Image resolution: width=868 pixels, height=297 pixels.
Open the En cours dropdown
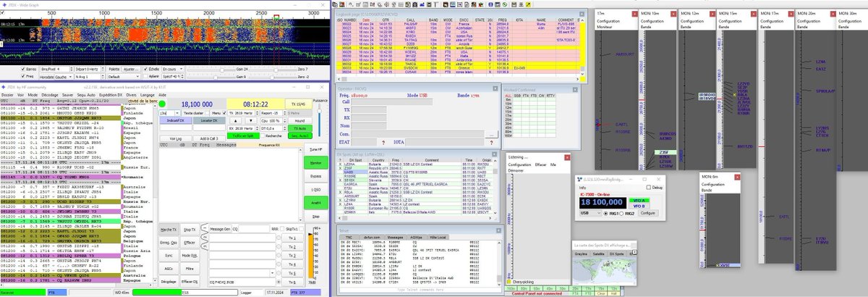[173, 69]
